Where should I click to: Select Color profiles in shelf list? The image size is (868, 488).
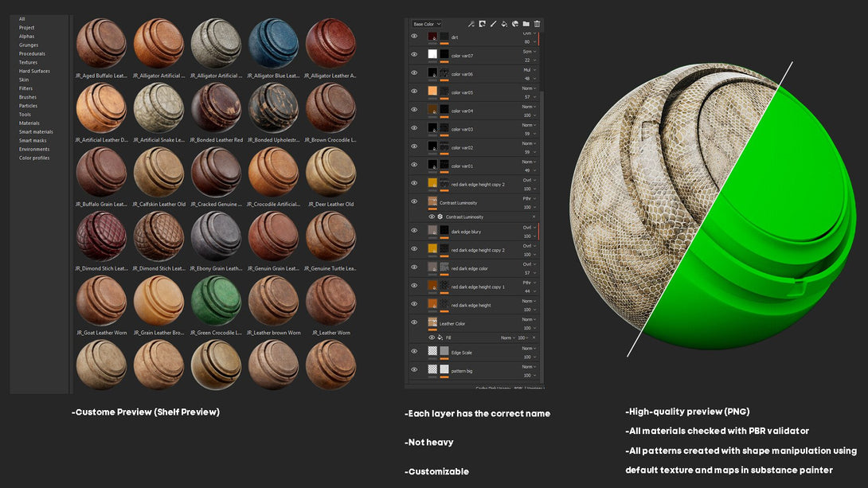pyautogui.click(x=34, y=158)
